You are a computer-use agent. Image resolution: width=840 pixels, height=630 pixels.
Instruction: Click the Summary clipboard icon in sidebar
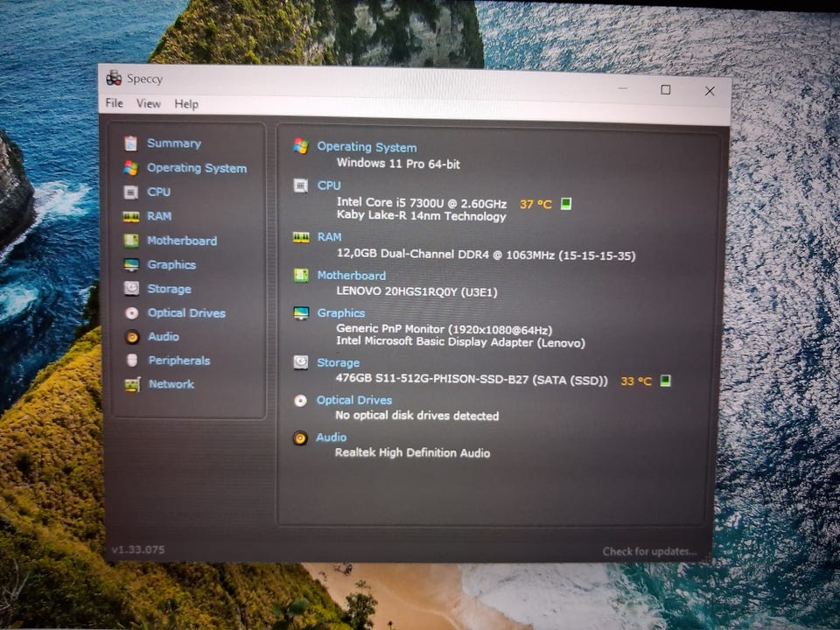pos(130,143)
